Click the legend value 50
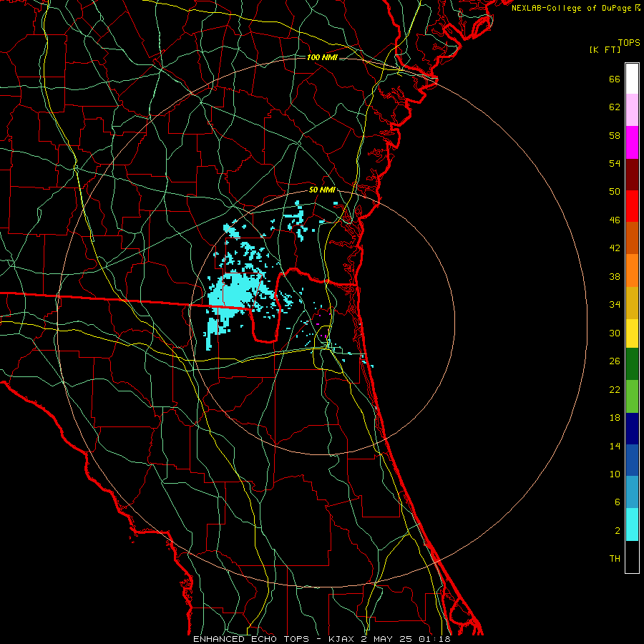The width and height of the screenshot is (644, 644). pos(615,192)
